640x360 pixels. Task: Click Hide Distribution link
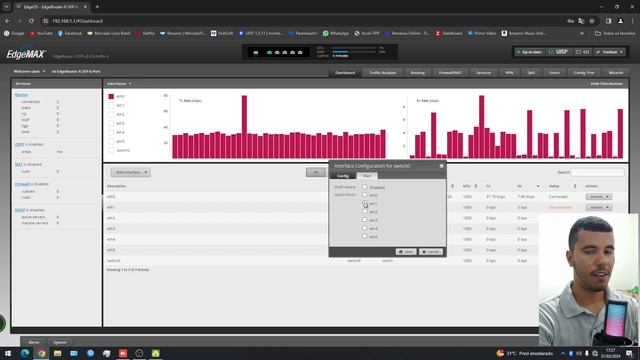point(607,84)
